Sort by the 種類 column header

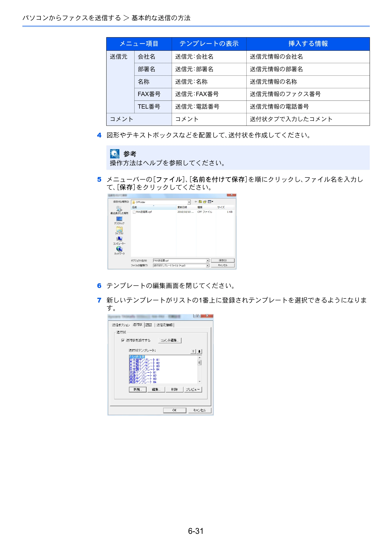click(206, 207)
